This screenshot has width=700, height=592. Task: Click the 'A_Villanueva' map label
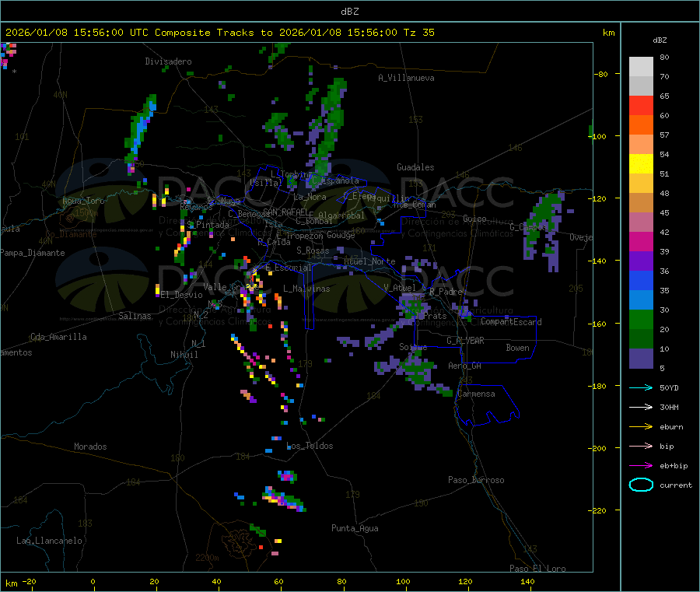(406, 78)
